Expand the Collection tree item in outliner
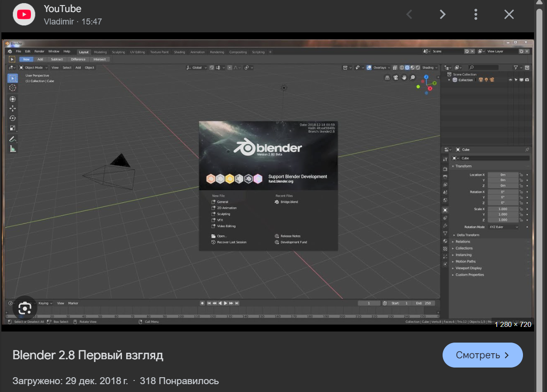The image size is (547, 392). (x=450, y=80)
